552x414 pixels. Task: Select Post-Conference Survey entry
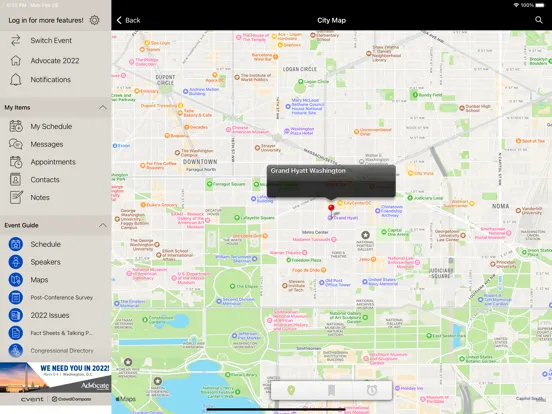(56, 297)
